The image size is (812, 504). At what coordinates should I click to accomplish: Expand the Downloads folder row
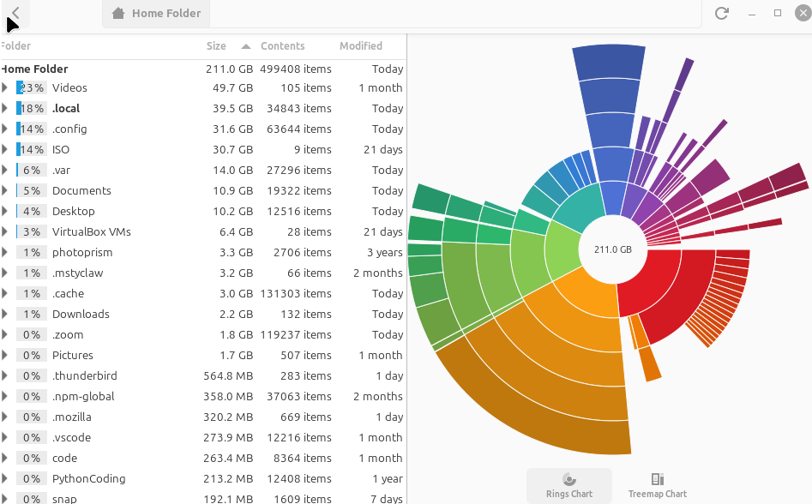4,314
